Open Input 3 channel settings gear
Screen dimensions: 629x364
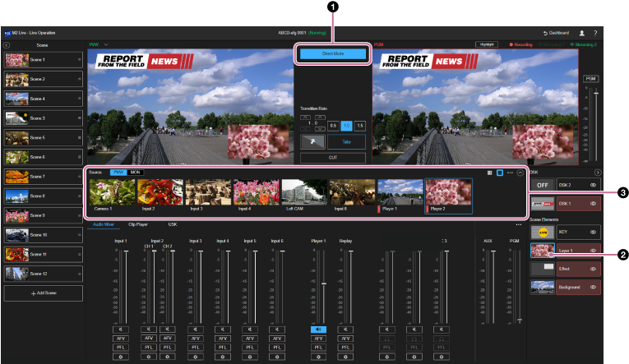coord(196,357)
